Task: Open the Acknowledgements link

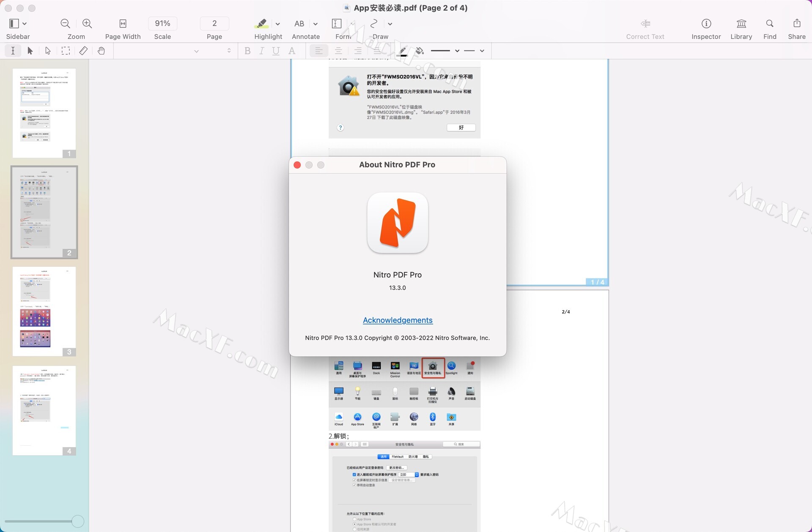Action: pyautogui.click(x=398, y=320)
